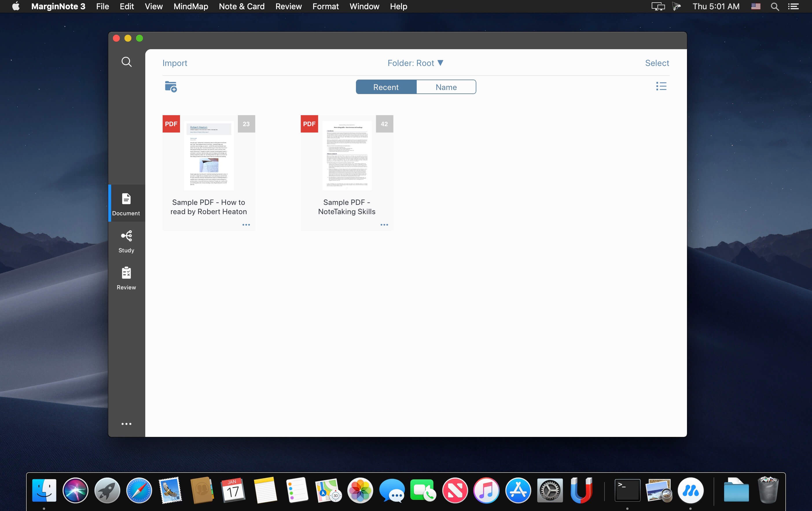812x511 pixels.
Task: Sort documents by Name
Action: tap(446, 87)
